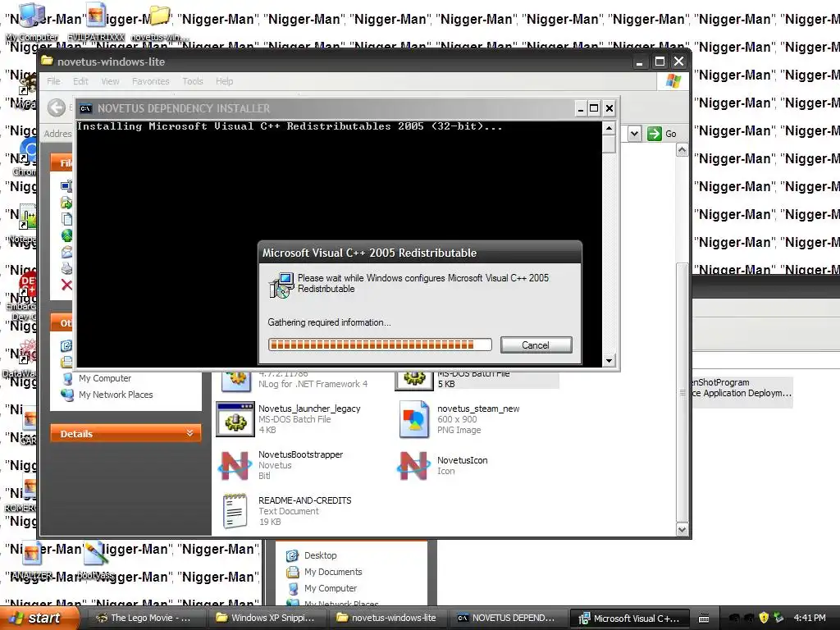Open the ANALIZER desktop icon

32,554
